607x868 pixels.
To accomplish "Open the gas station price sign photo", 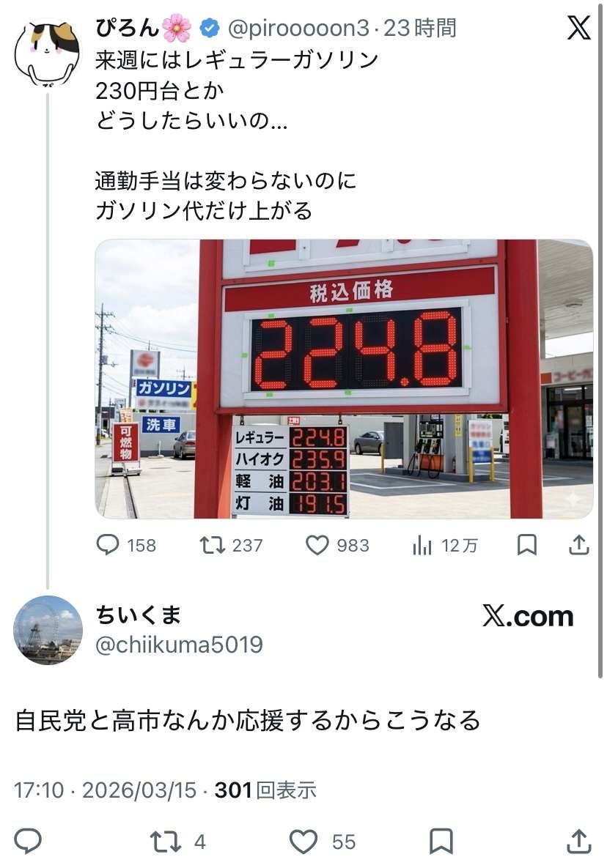I will 344,379.
